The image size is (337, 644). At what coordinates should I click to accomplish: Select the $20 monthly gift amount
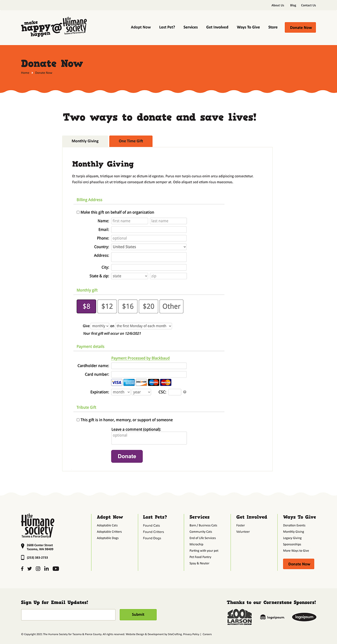tap(148, 306)
